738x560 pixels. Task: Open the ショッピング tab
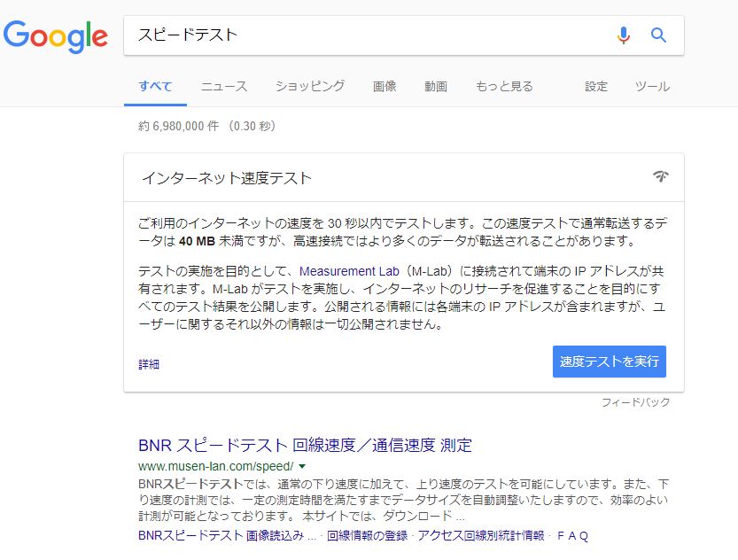pos(310,87)
